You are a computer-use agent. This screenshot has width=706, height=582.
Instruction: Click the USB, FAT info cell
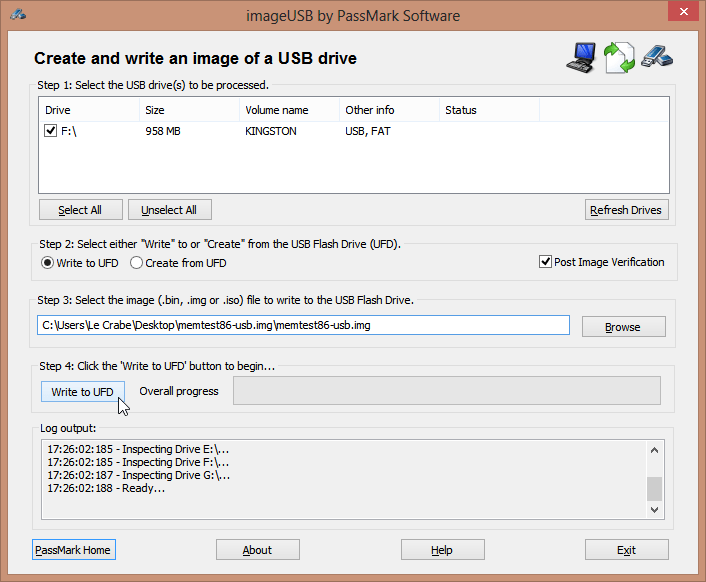pyautogui.click(x=367, y=131)
